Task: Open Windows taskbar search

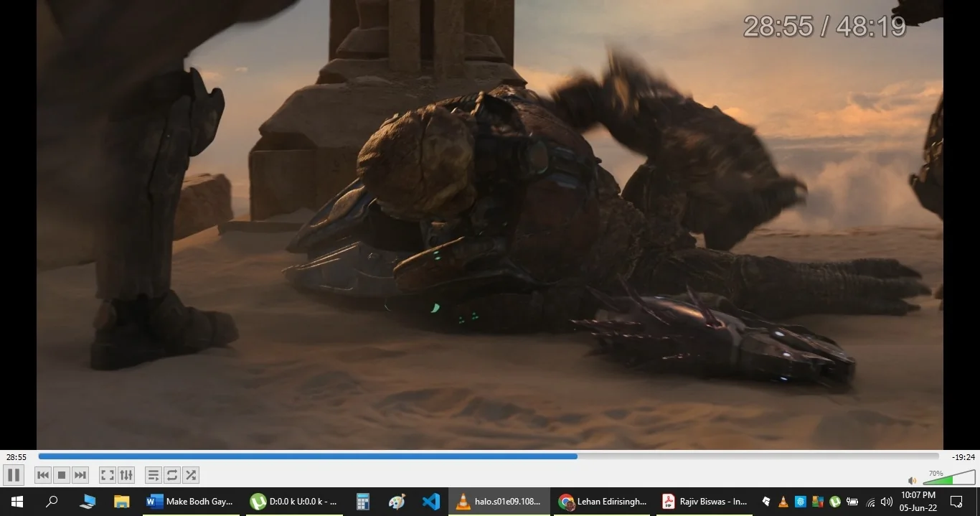Action: point(52,502)
